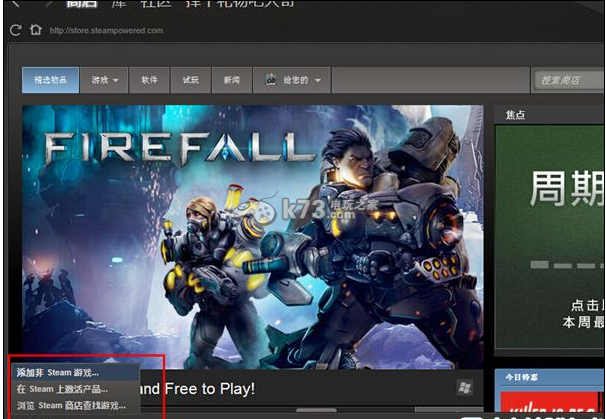
Task: Pick 浏览 Steam 商店查找游戏 menu entry
Action: [x=71, y=405]
